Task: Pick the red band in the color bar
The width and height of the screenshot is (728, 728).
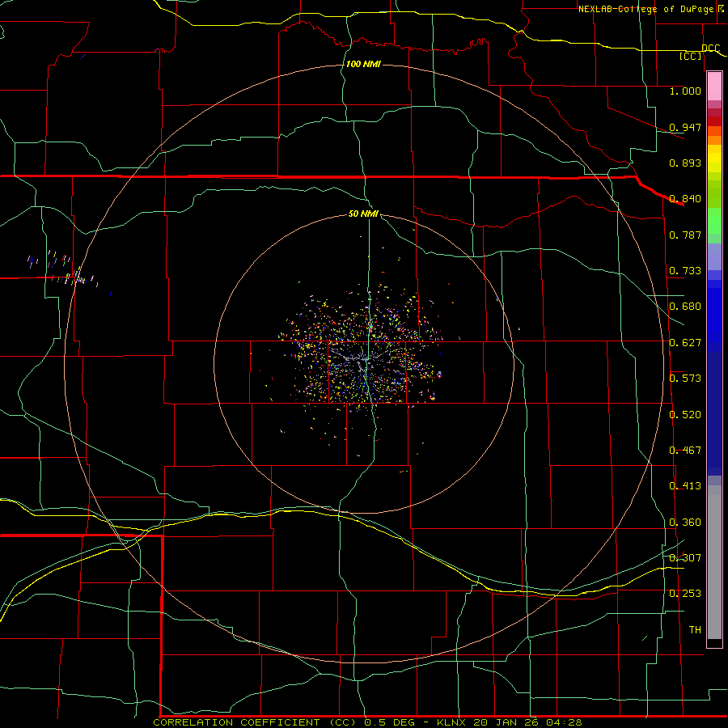Action: click(x=714, y=121)
